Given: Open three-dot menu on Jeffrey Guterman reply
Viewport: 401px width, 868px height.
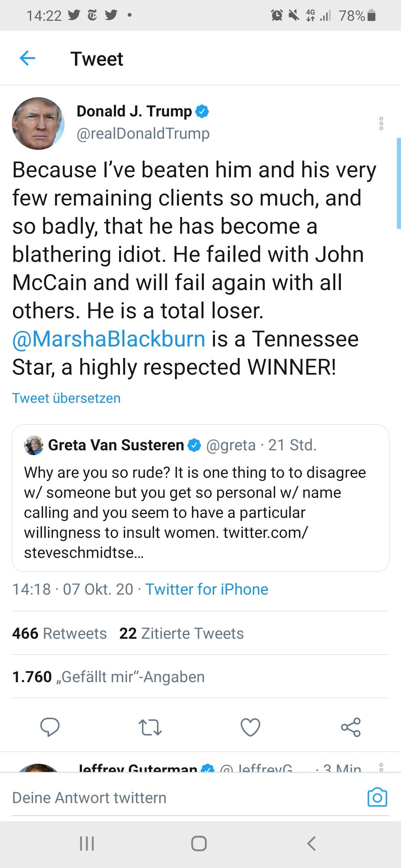Looking at the screenshot, I should pos(381,767).
